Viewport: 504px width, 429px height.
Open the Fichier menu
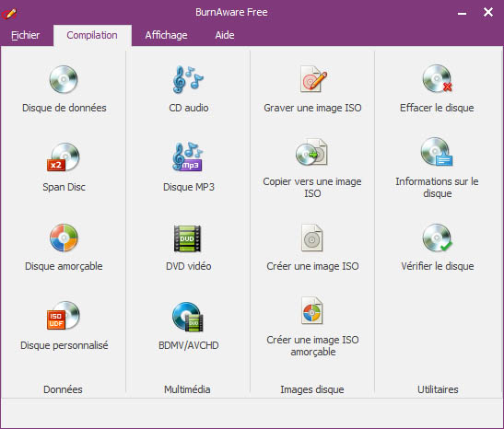click(x=26, y=35)
